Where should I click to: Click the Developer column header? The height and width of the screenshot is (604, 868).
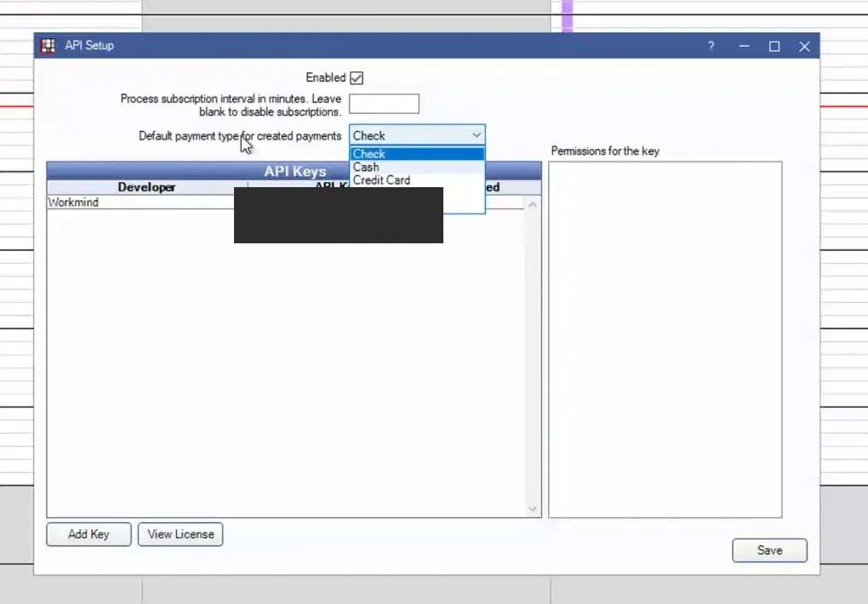147,187
